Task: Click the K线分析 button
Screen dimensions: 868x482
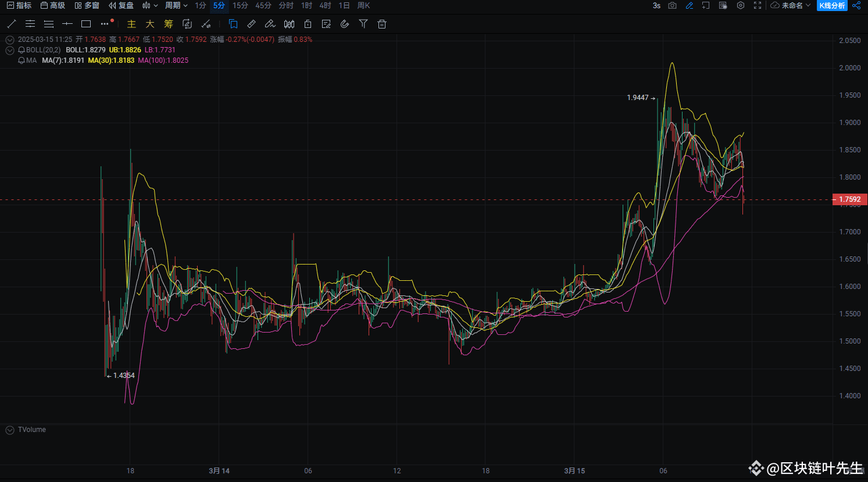Action: [832, 5]
